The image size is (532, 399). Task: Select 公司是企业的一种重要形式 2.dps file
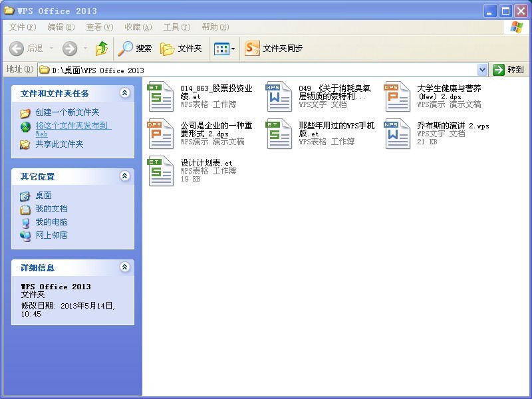[x=161, y=134]
